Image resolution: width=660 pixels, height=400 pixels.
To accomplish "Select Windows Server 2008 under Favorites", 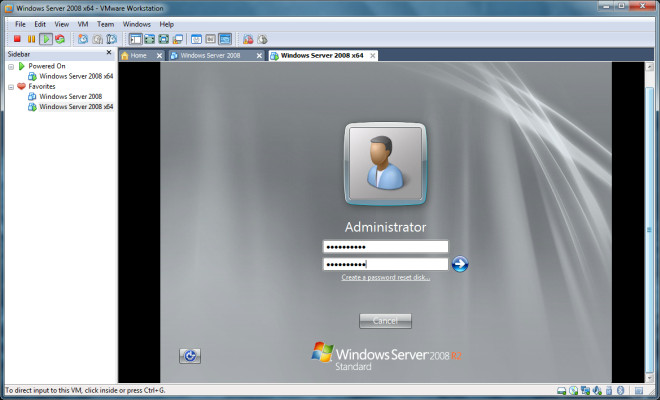I will [70, 96].
